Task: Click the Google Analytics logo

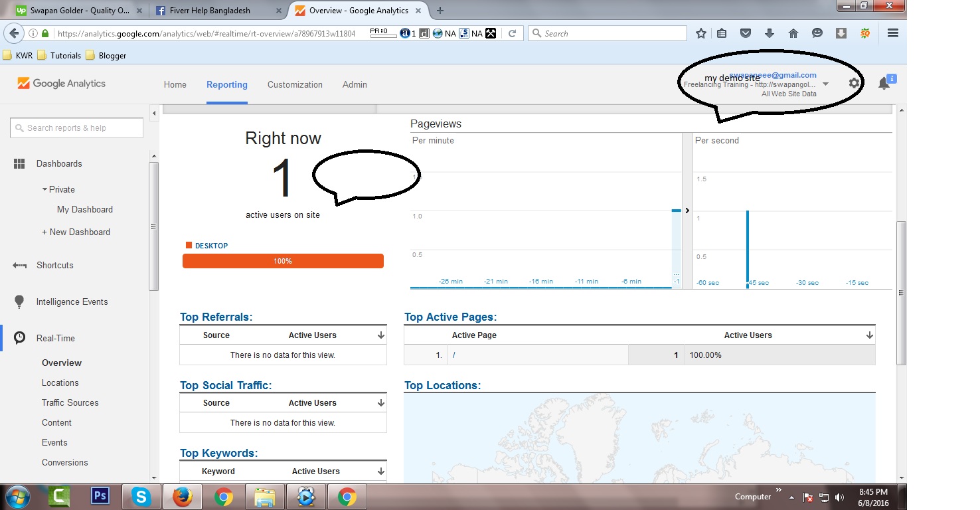Action: coord(61,84)
